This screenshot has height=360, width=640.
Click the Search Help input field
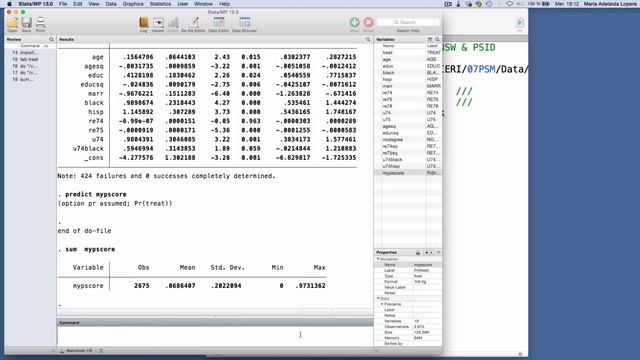click(x=408, y=22)
